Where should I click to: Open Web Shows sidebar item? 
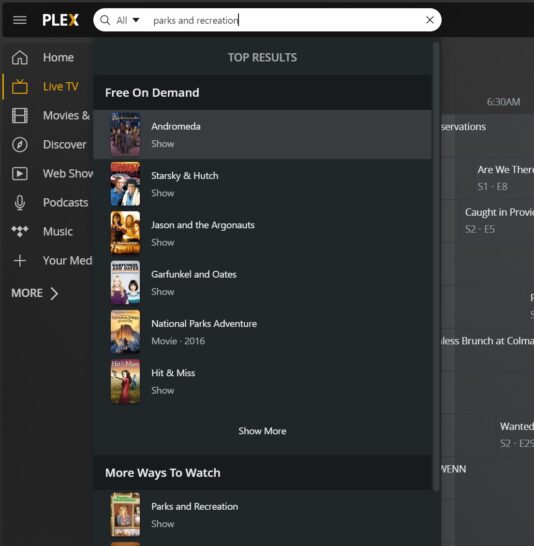(x=68, y=173)
